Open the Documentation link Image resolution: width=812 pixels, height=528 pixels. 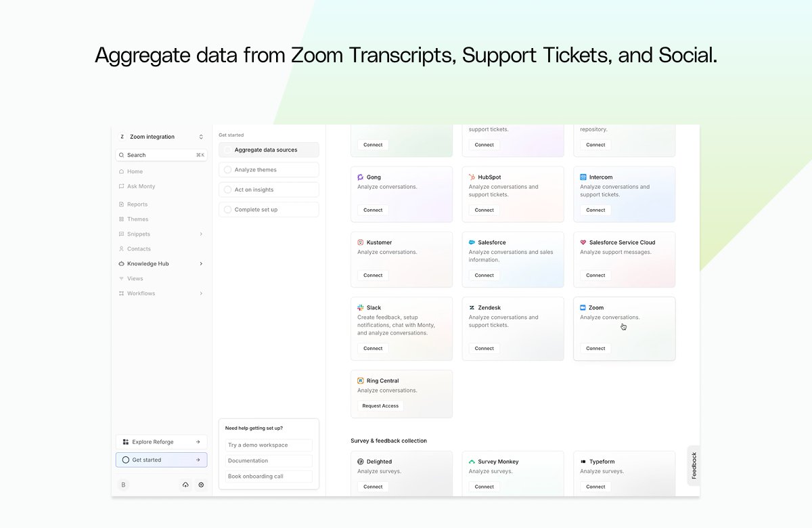pos(269,461)
